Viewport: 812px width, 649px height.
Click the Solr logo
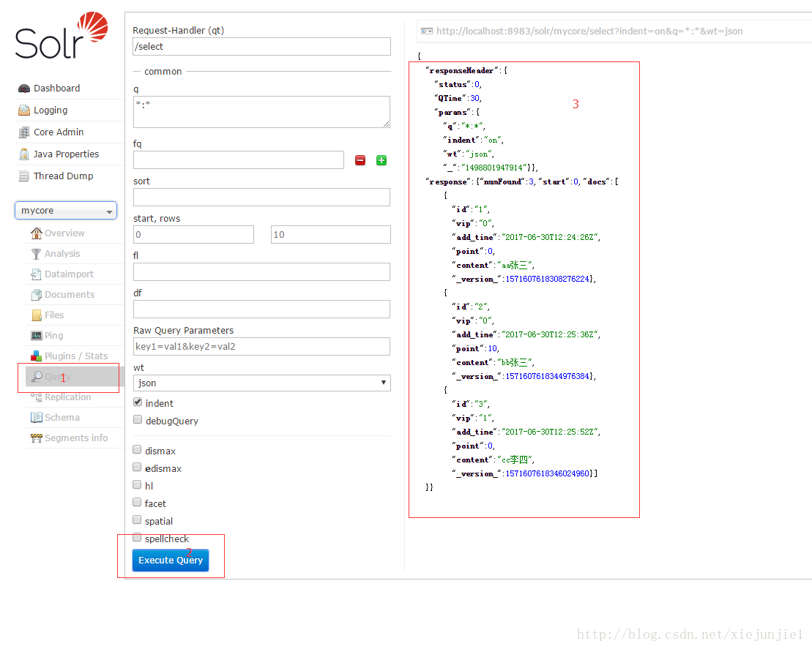[x=61, y=35]
